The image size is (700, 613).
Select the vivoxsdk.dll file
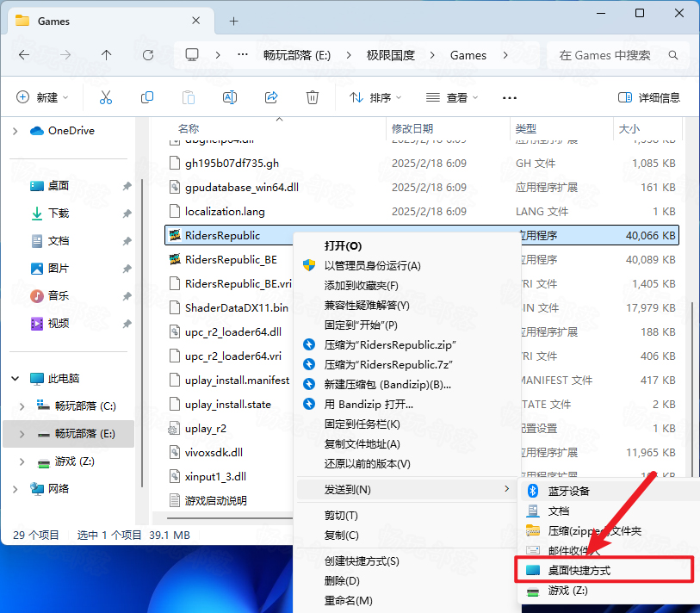click(x=214, y=452)
